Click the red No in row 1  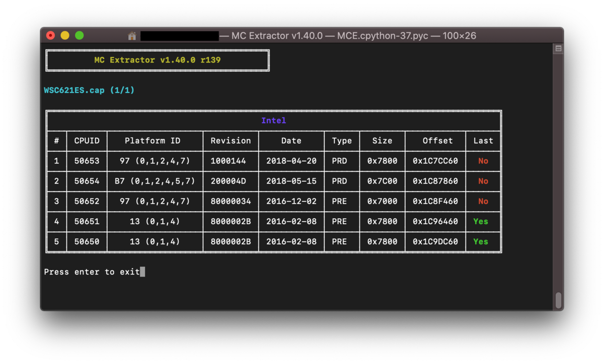point(483,161)
